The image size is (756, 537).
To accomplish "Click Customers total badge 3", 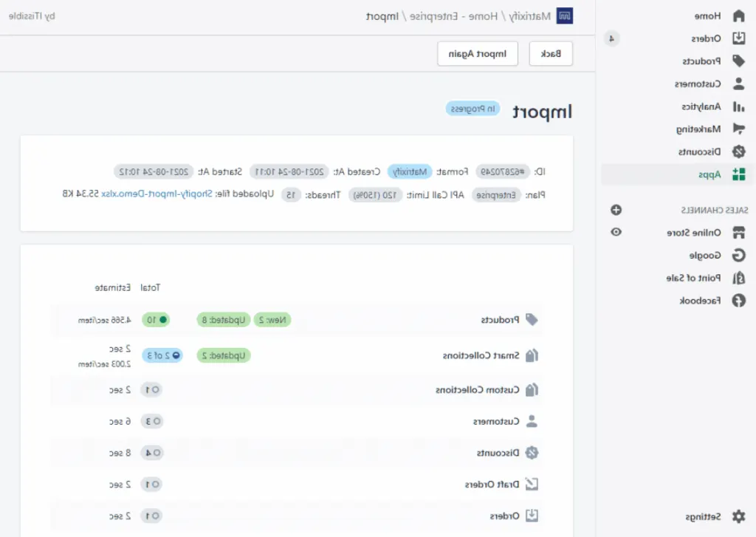I will click(152, 421).
